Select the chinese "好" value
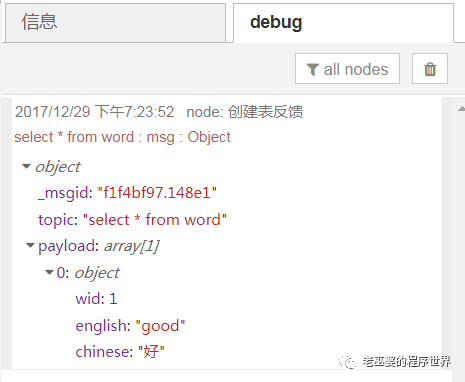Viewport: 465px width, 382px height. (x=151, y=352)
